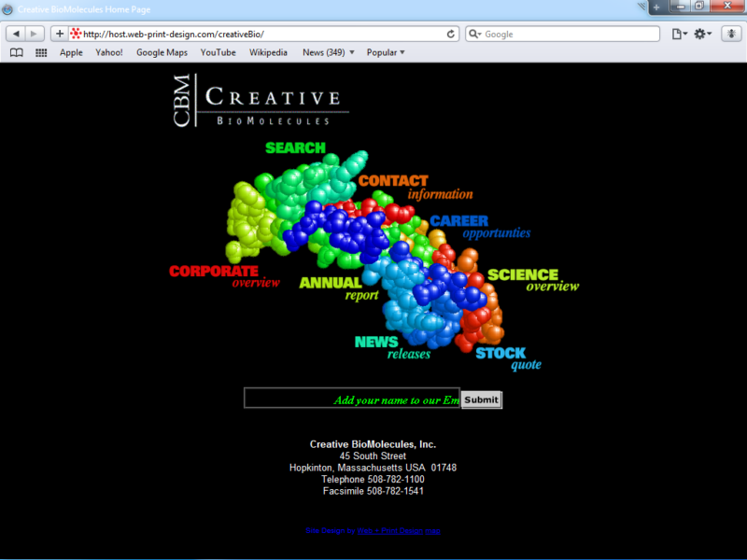
Task: Open ANNUAL report link
Action: [339, 288]
